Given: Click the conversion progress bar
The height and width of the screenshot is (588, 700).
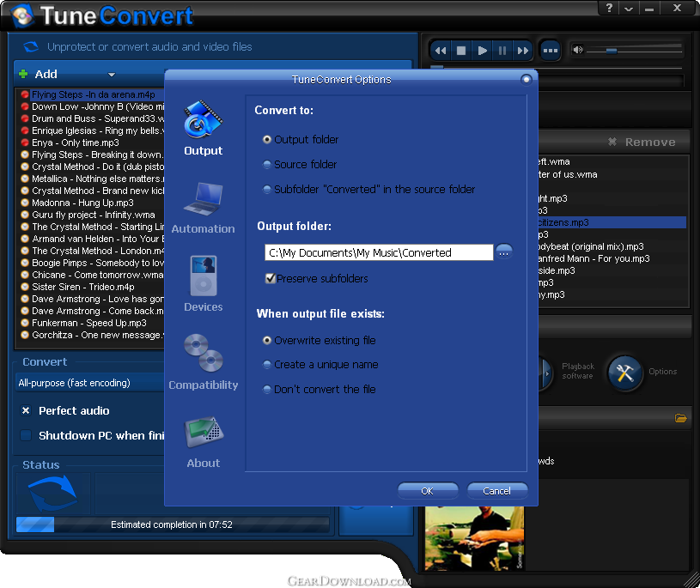Looking at the screenshot, I should point(173,524).
